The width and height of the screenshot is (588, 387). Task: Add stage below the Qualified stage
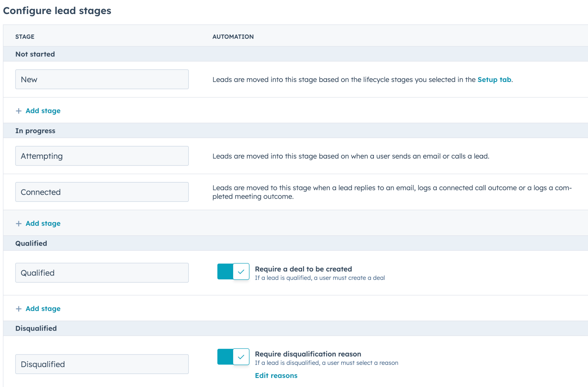(43, 309)
